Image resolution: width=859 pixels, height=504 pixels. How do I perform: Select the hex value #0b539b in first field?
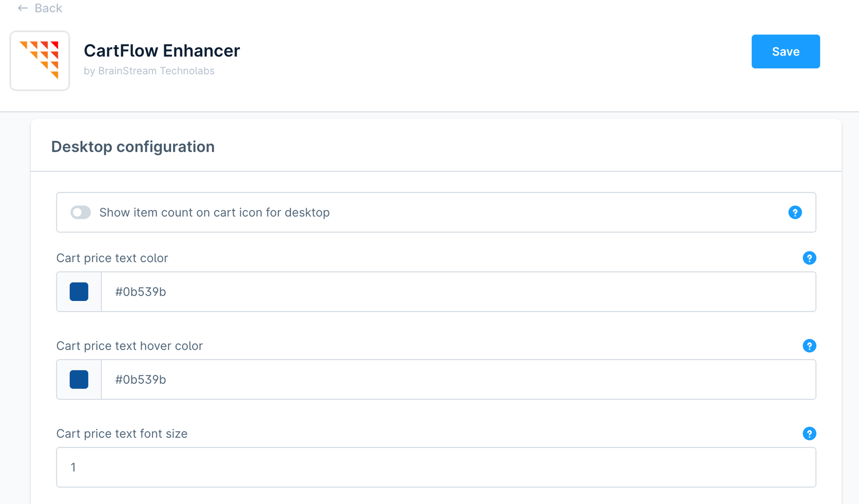pyautogui.click(x=140, y=292)
